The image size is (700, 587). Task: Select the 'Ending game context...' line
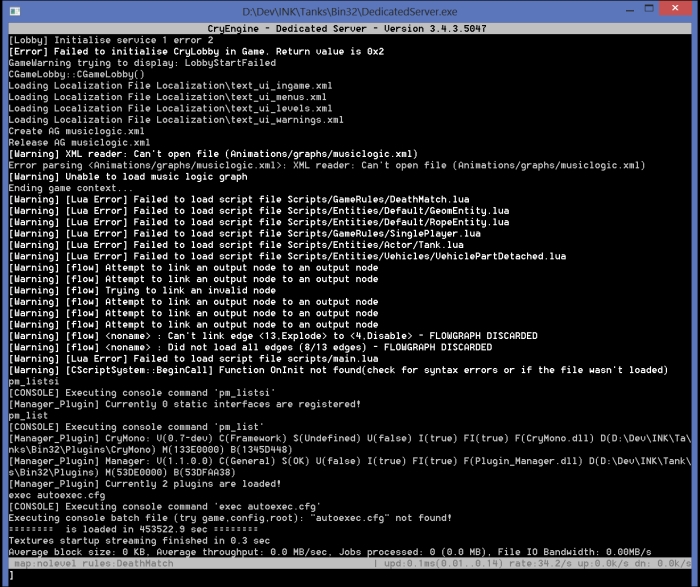pyautogui.click(x=71, y=188)
